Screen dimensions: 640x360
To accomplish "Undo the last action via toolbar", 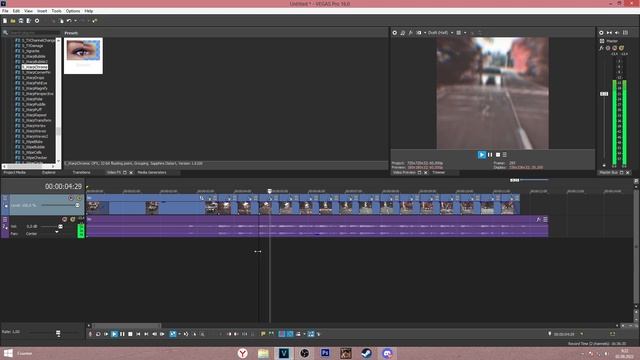I will [x=69, y=21].
